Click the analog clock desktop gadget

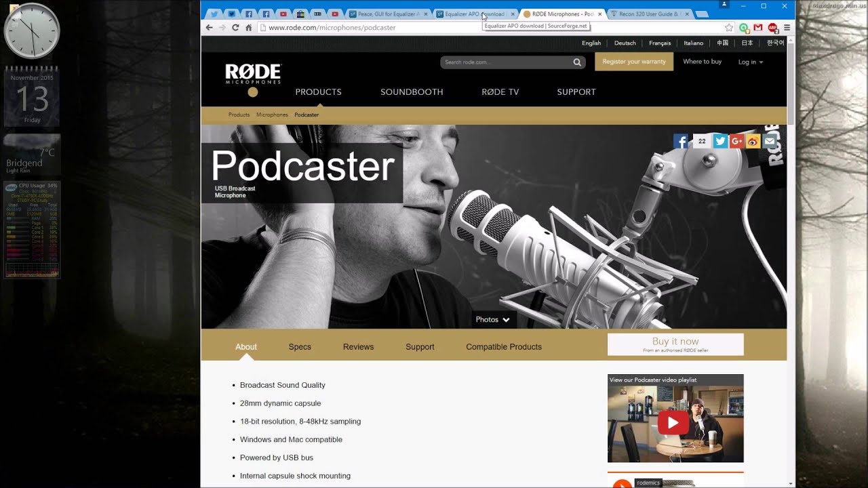click(x=32, y=31)
